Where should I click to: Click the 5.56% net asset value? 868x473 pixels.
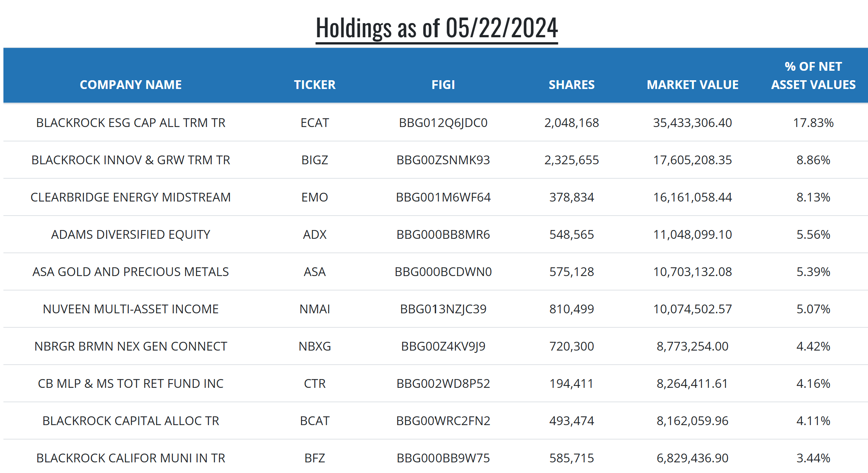click(813, 235)
